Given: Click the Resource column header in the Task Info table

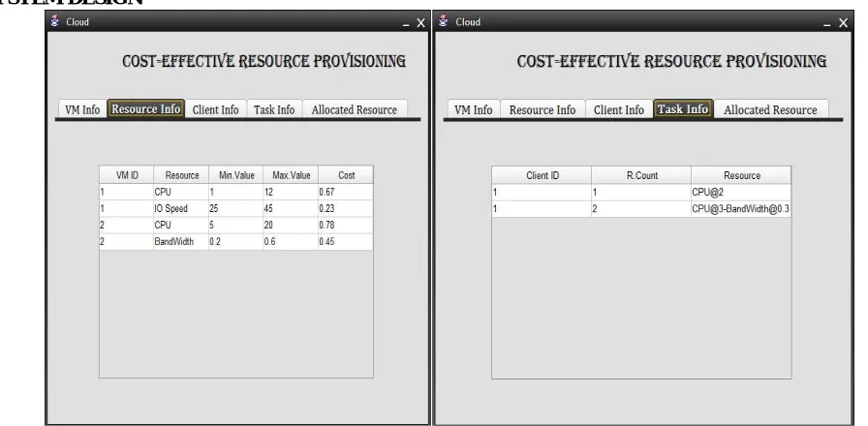Looking at the screenshot, I should (x=741, y=175).
